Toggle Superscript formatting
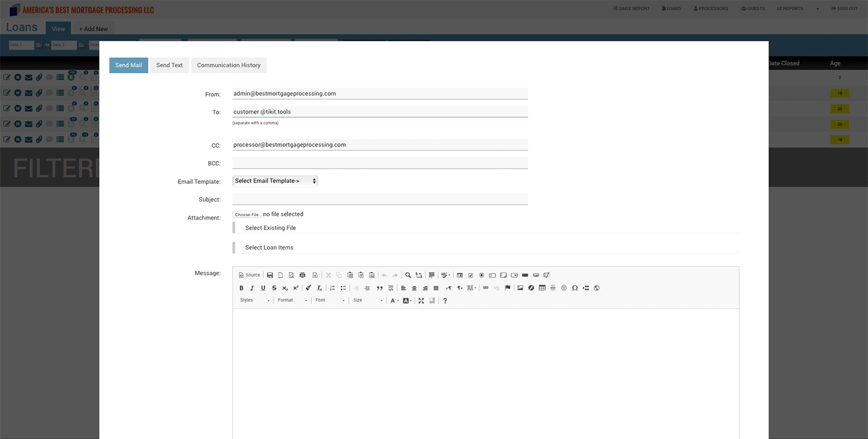868x439 pixels. click(296, 288)
